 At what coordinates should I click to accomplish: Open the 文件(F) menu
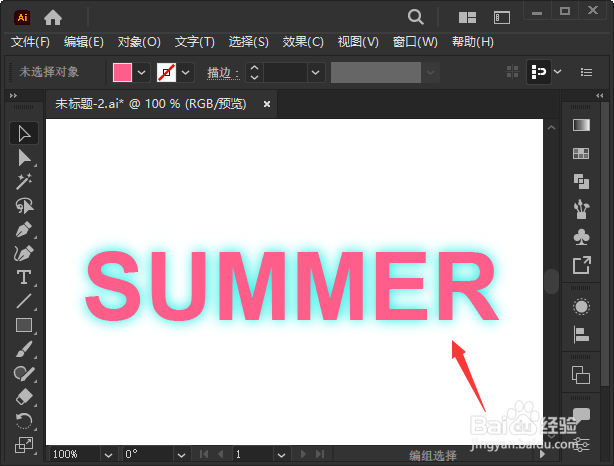(x=30, y=42)
